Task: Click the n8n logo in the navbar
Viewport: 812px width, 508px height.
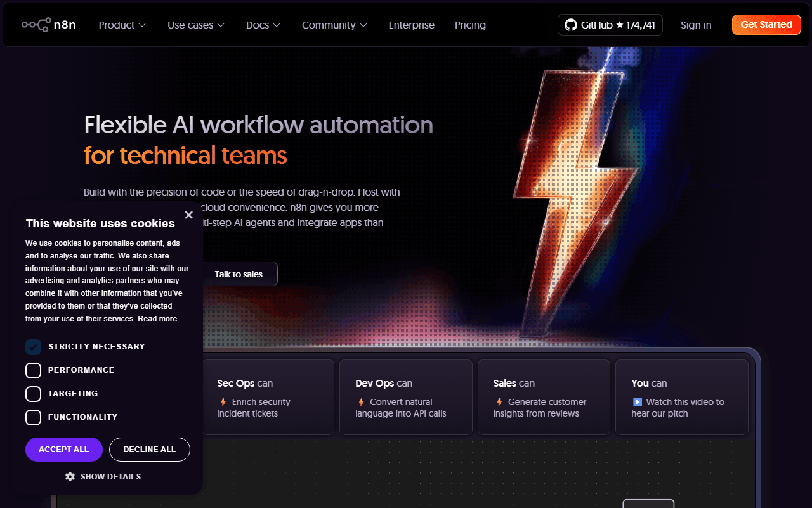Action: click(48, 24)
